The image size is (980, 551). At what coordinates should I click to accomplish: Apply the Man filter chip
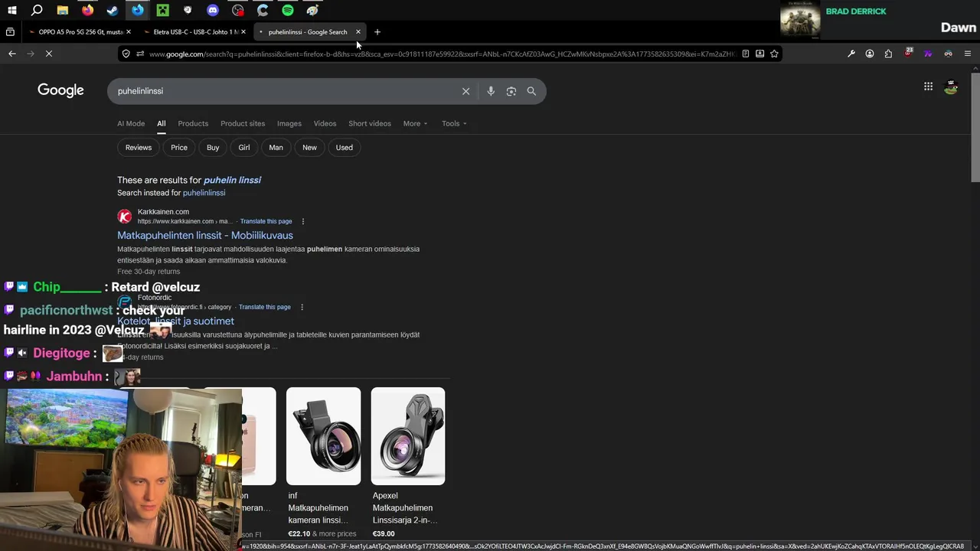(276, 148)
